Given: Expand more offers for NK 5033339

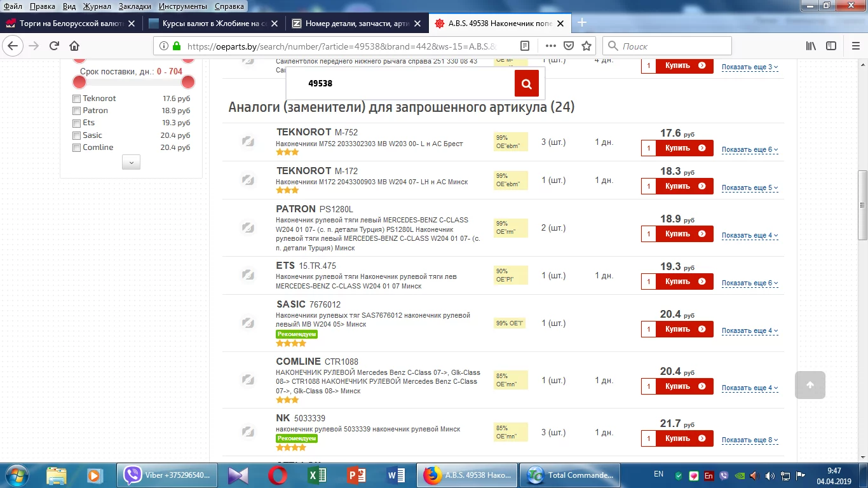Looking at the screenshot, I should coord(750,440).
